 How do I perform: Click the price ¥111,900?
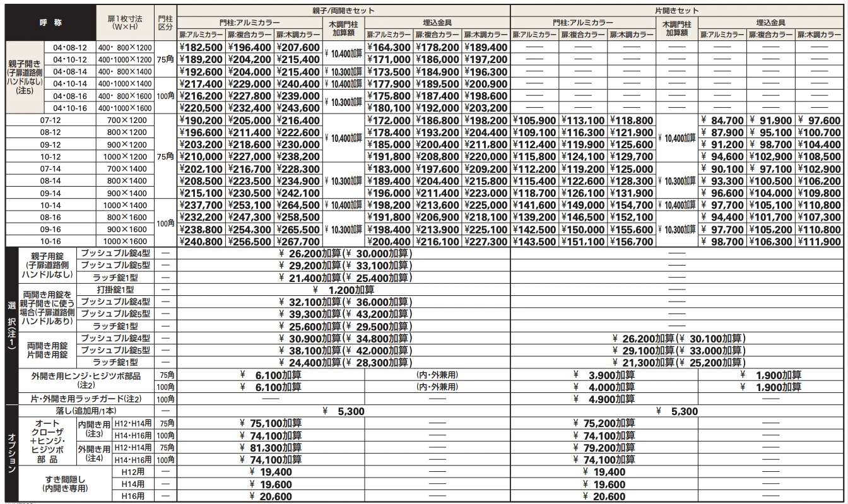coord(819,242)
